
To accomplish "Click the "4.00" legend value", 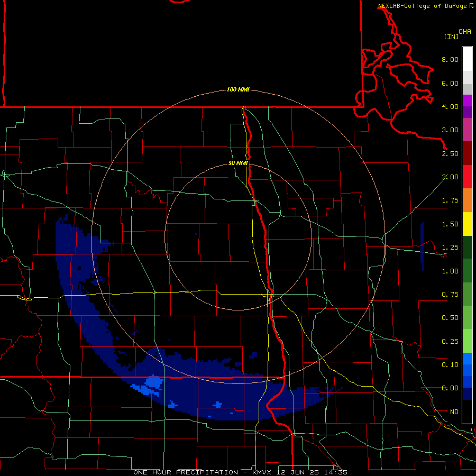I will pos(450,106).
